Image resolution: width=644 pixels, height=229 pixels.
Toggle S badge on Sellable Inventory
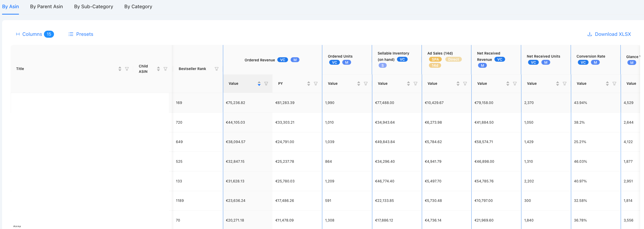point(382,65)
